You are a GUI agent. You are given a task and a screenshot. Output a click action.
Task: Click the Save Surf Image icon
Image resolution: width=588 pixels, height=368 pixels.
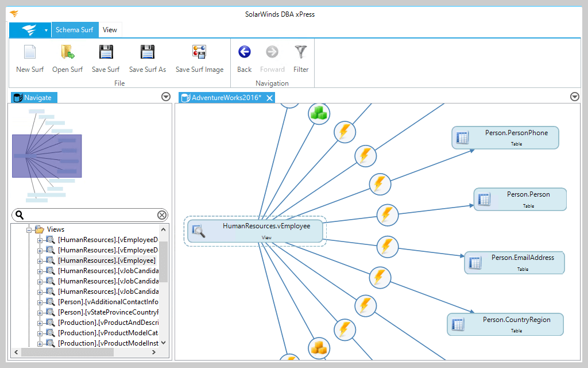199,52
